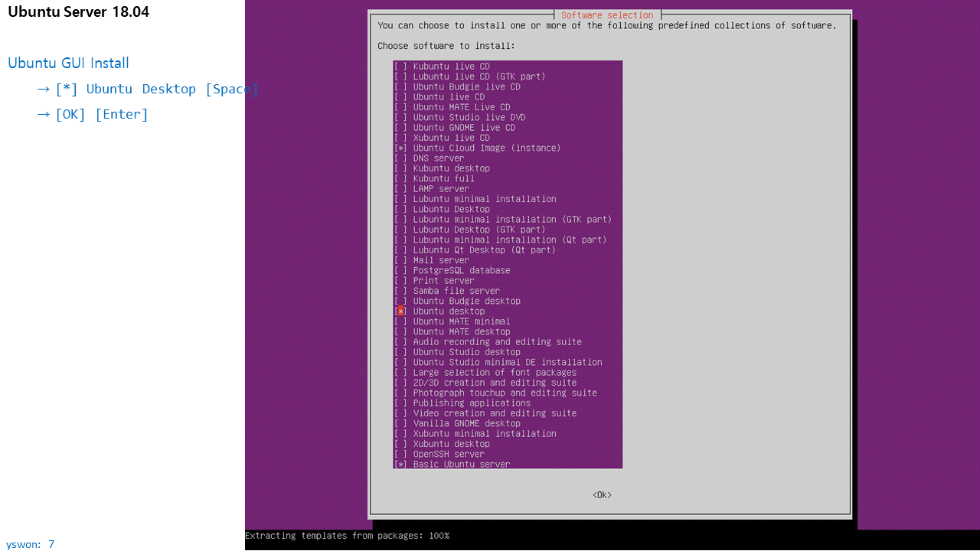Click 'Large selection of font packages' label
Image resolution: width=980 pixels, height=551 pixels.
[495, 373]
